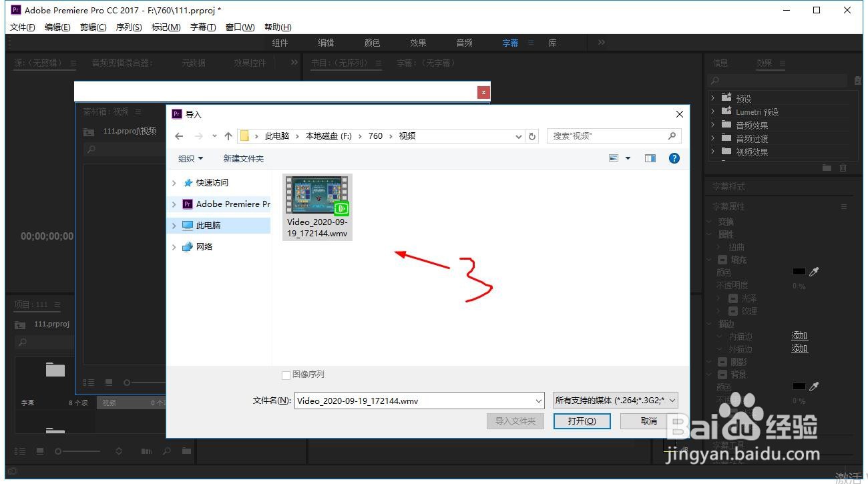Expand 网络 tree node
The width and height of the screenshot is (868, 484).
[x=174, y=247]
